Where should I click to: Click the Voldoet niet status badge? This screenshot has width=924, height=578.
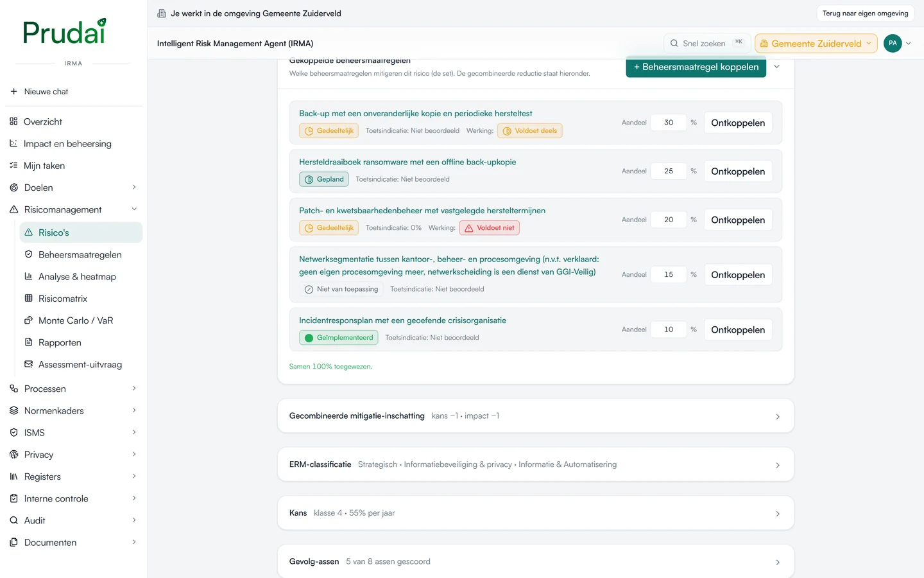[x=490, y=228]
